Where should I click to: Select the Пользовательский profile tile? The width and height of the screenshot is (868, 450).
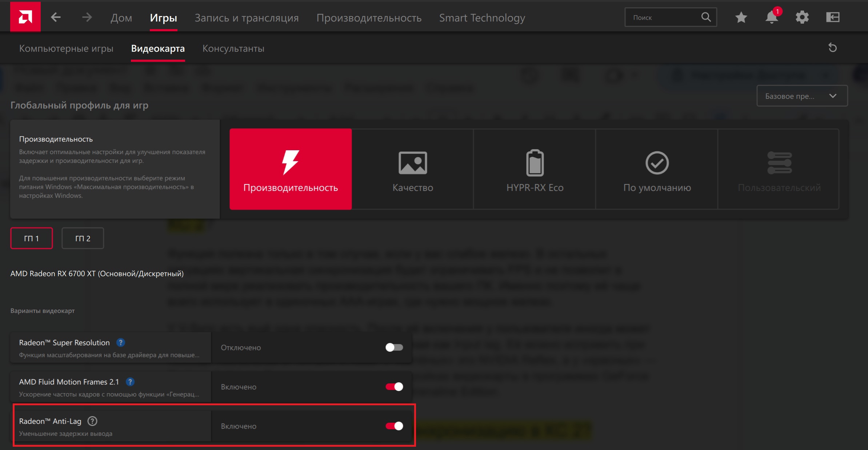pyautogui.click(x=779, y=169)
